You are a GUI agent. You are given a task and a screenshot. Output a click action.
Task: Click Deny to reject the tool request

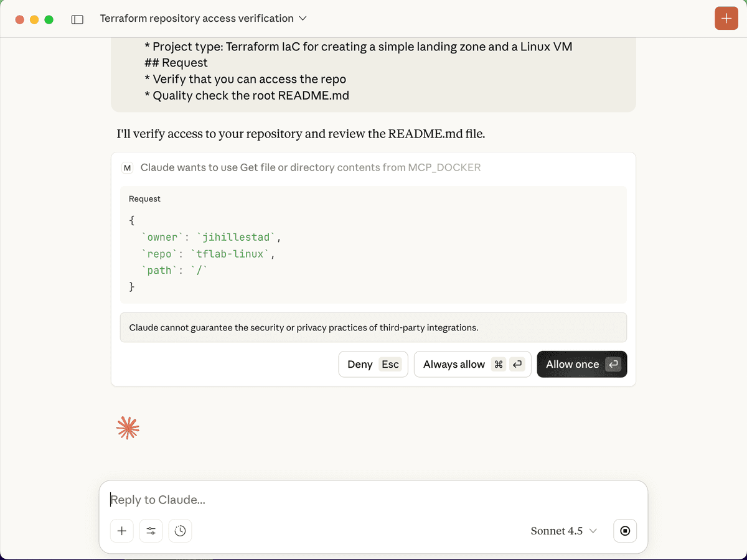pos(373,365)
